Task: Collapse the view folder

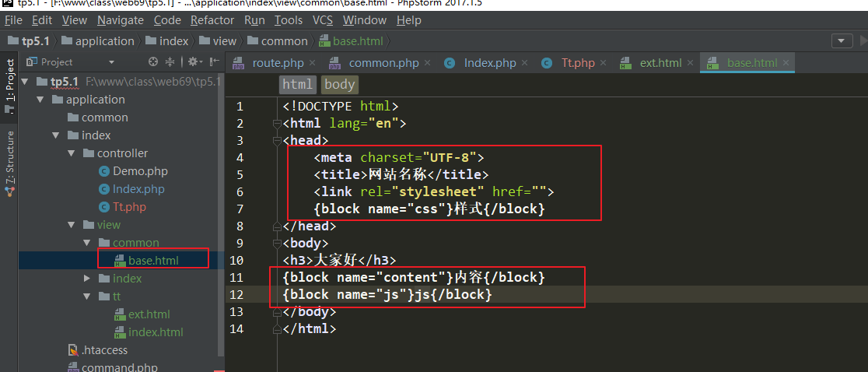Action: (x=71, y=225)
